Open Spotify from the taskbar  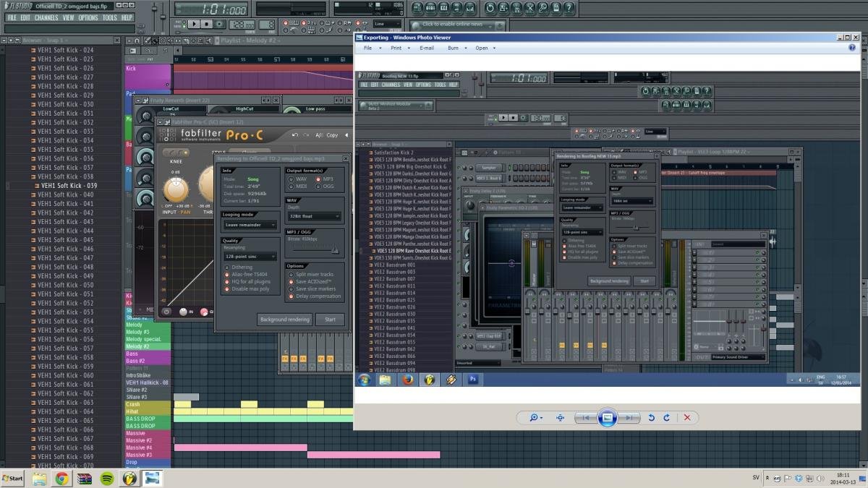point(106,478)
